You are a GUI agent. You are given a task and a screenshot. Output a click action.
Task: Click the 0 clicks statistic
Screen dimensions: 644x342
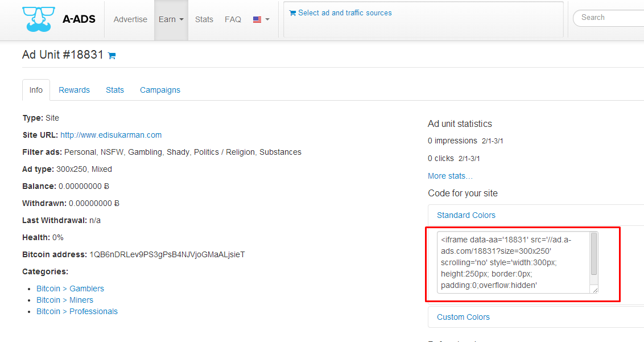[441, 158]
